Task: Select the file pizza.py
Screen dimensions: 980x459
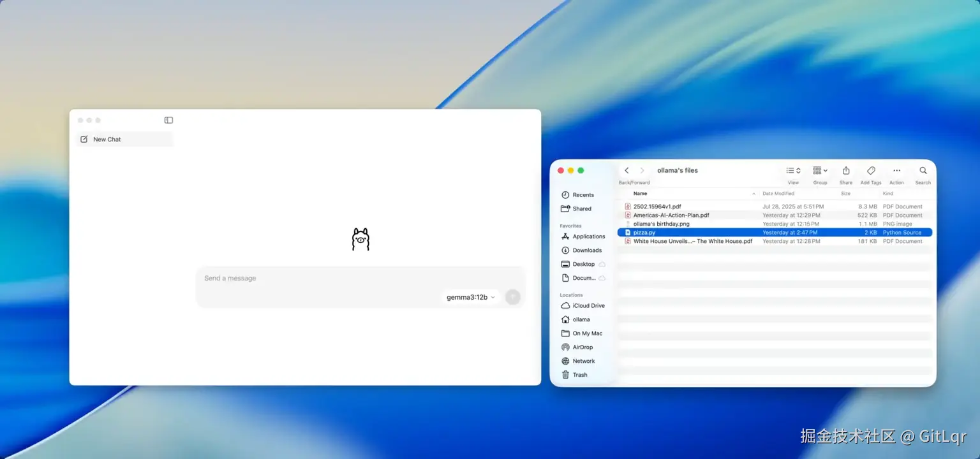Action: click(775, 233)
